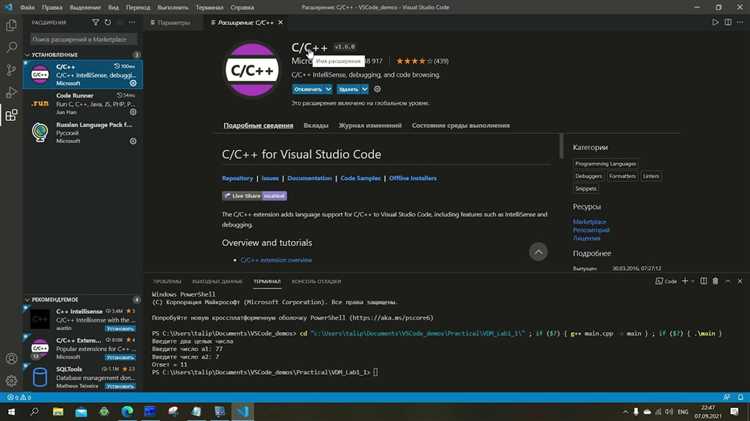Open the Manage gear in activity bar

(x=11, y=381)
